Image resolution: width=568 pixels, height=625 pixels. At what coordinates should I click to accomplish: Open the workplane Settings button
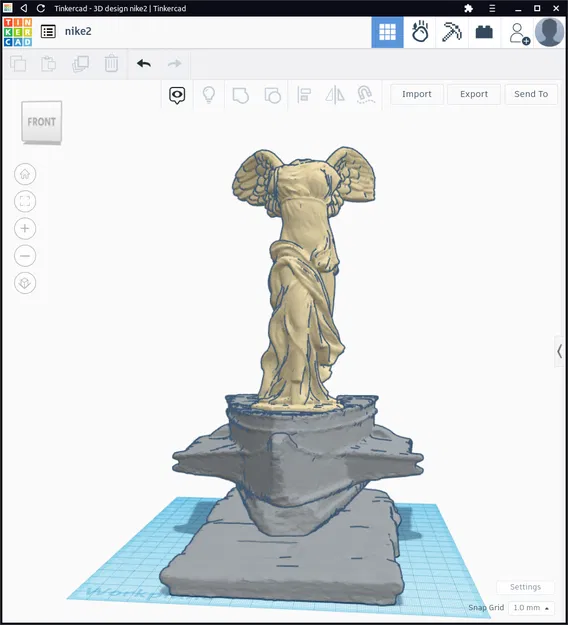coord(525,587)
